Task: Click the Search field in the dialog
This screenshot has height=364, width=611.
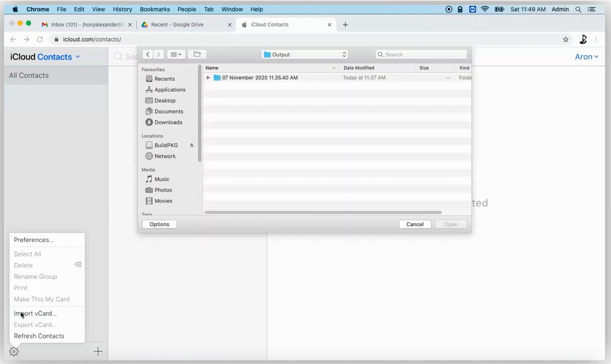Action: point(421,54)
